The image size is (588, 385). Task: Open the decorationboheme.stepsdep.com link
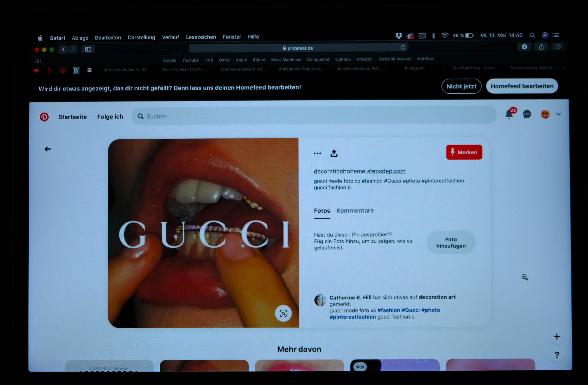(x=359, y=171)
